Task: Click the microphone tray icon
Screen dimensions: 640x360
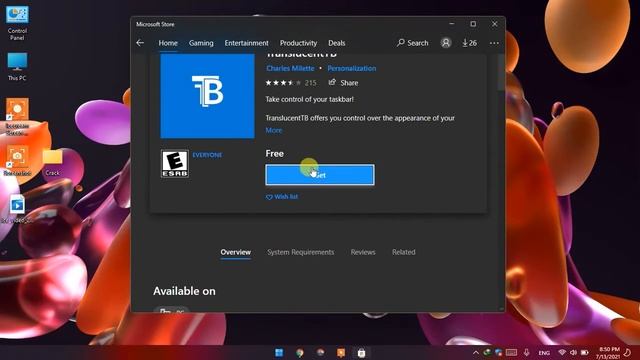Action: (527, 352)
